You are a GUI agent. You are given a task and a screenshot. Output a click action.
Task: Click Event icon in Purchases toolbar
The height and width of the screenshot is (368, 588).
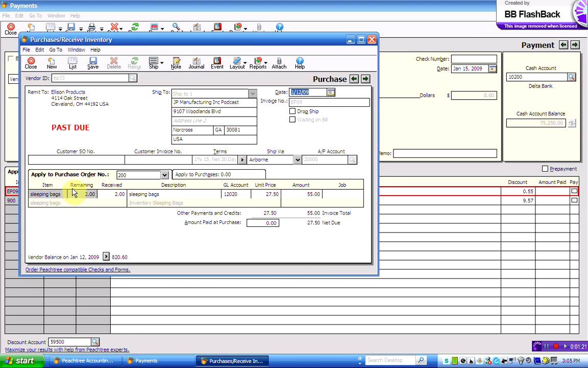pos(217,63)
